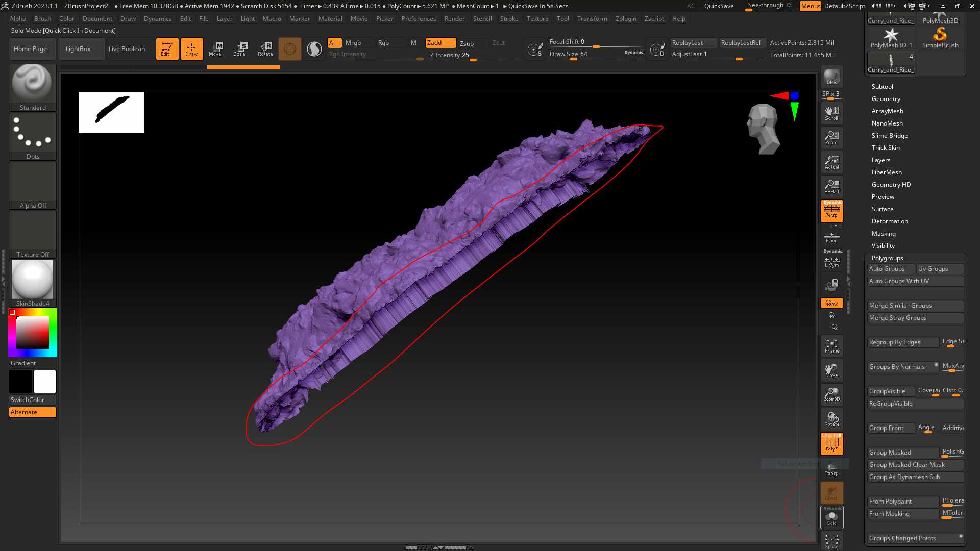
Task: Click the BPR render icon
Action: coord(831,77)
